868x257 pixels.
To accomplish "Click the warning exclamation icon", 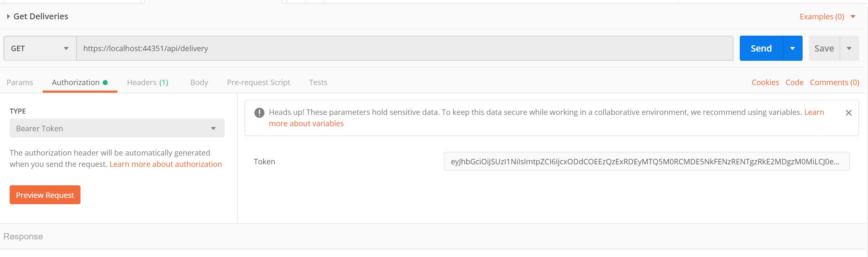I will [x=259, y=112].
